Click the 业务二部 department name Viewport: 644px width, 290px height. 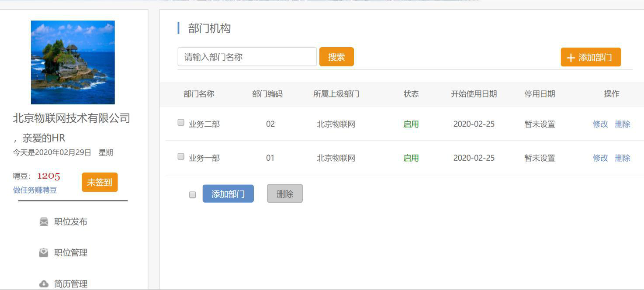click(x=204, y=124)
